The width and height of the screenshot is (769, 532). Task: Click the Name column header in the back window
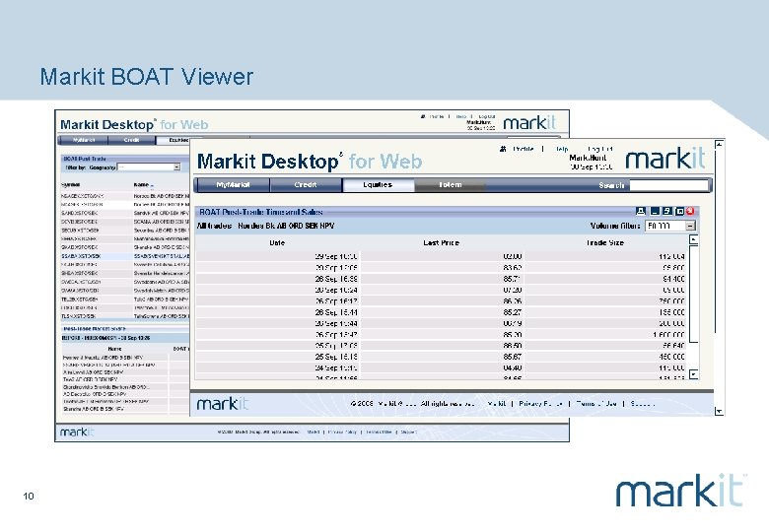coord(141,185)
